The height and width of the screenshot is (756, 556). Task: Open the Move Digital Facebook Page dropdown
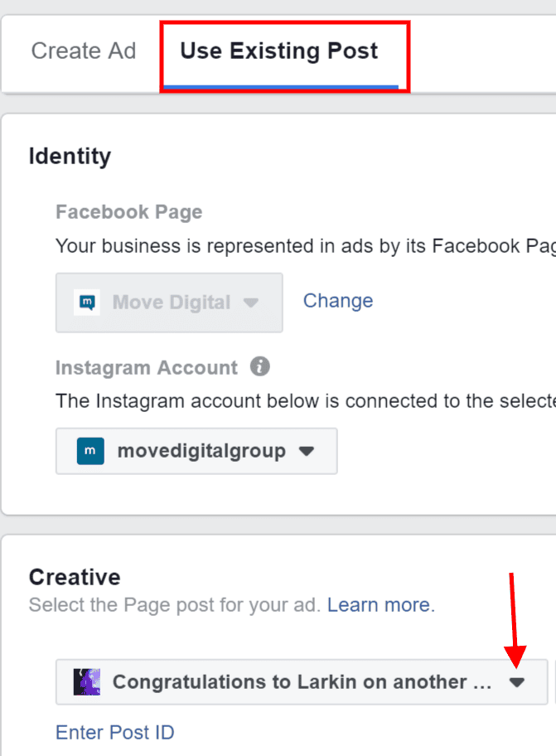tap(169, 303)
